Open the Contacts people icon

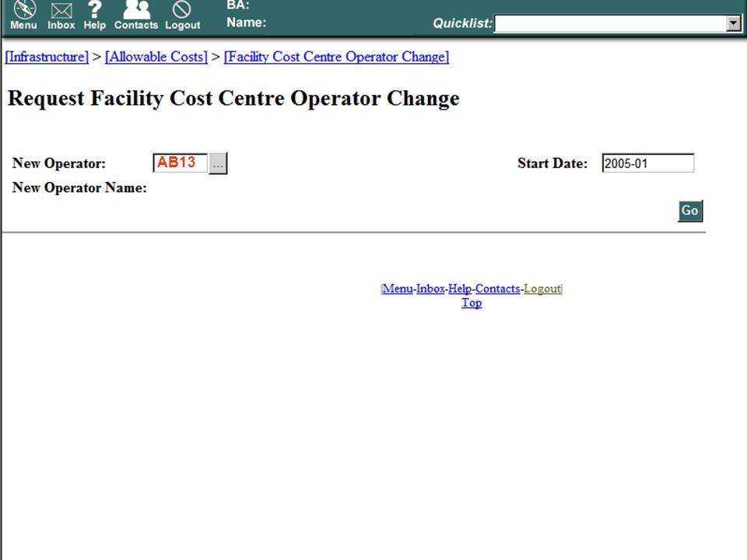click(x=135, y=14)
